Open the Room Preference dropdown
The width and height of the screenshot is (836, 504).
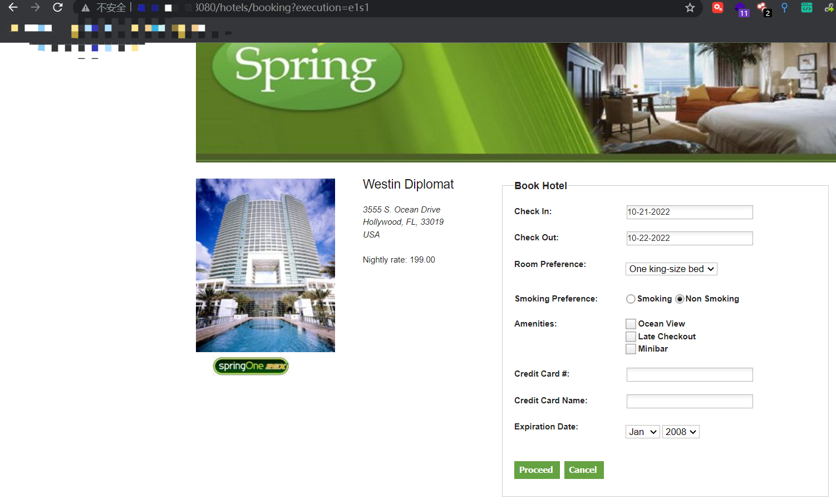pos(671,269)
